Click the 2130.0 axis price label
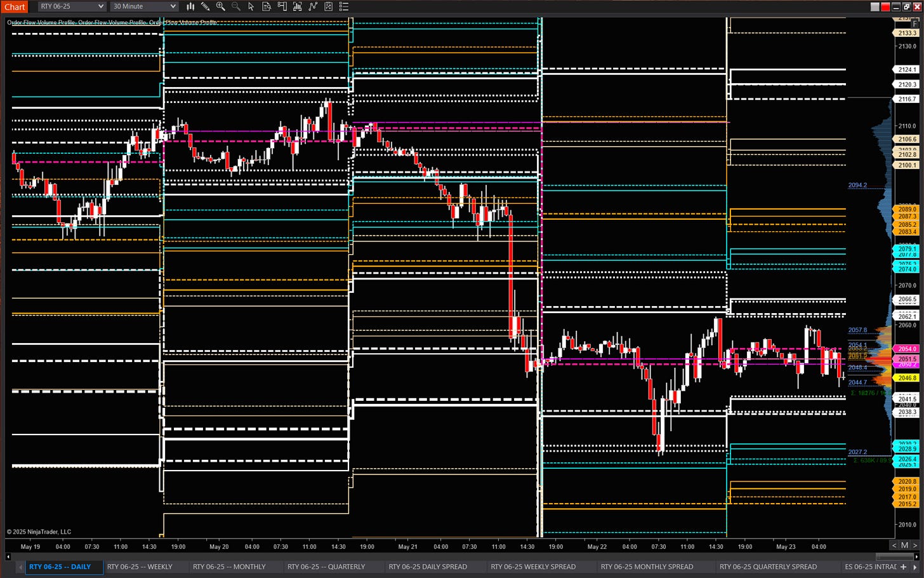 coord(907,46)
